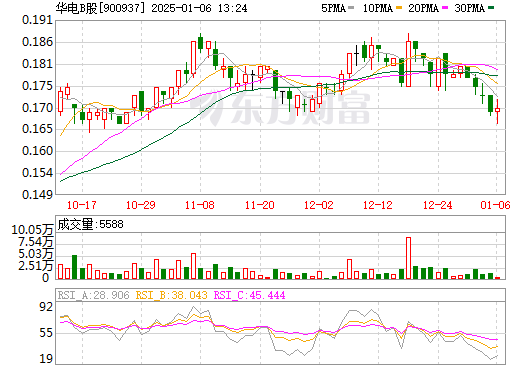Click the 5PMA gray legend swatch
Viewport: 520px width, 365px height.
(x=351, y=8)
